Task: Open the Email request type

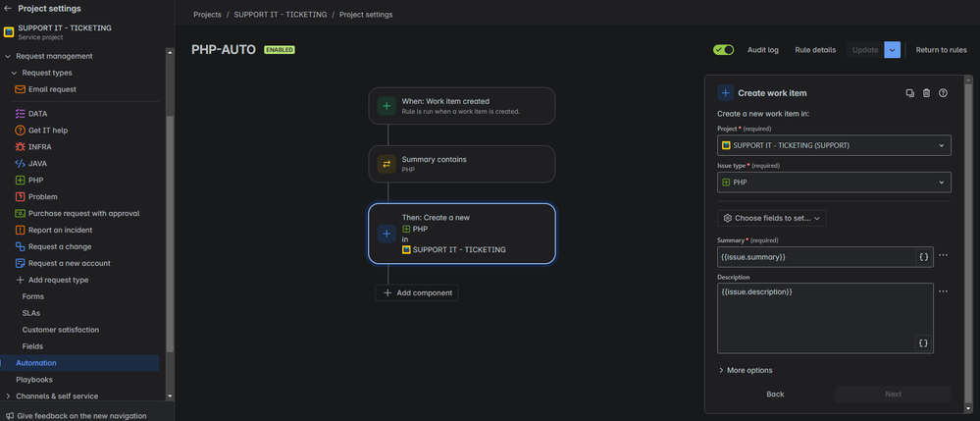Action: pos(53,89)
